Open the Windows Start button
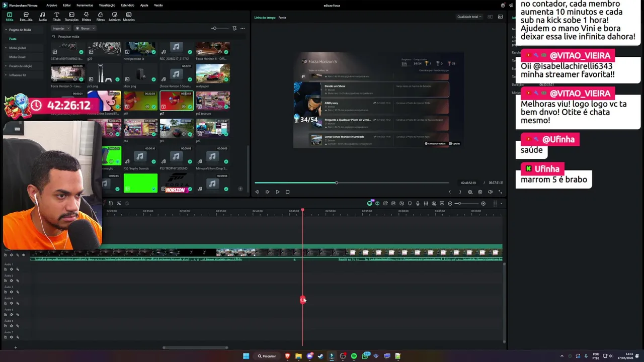This screenshot has width=644, height=362. point(246,356)
